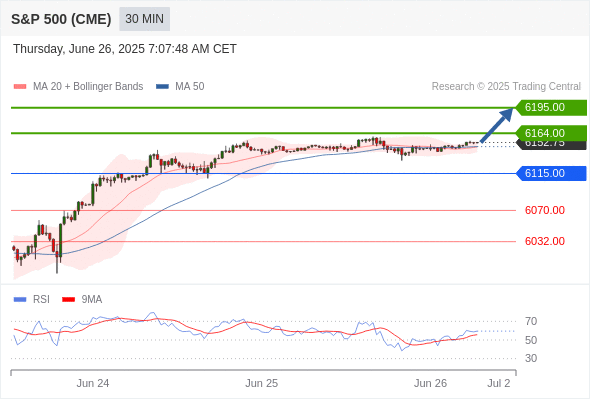Click the 6032.00 red support label
This screenshot has width=590, height=400.
(544, 241)
